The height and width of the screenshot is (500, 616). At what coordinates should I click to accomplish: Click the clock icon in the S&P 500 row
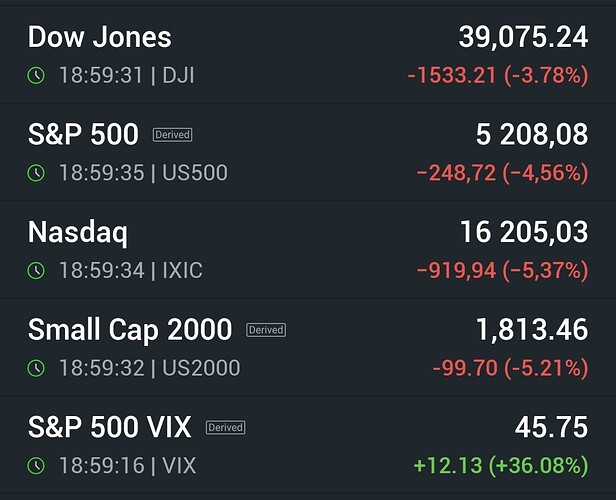tap(36, 173)
